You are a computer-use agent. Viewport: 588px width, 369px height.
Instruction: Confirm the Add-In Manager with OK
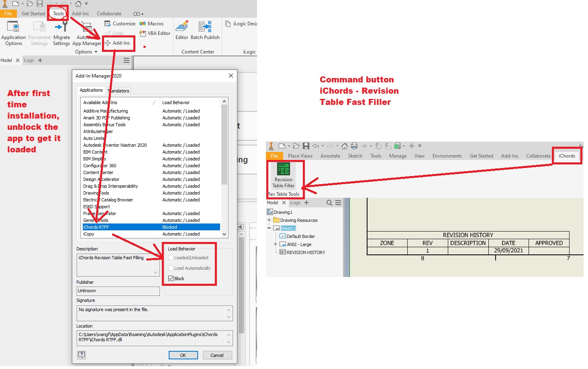point(183,355)
